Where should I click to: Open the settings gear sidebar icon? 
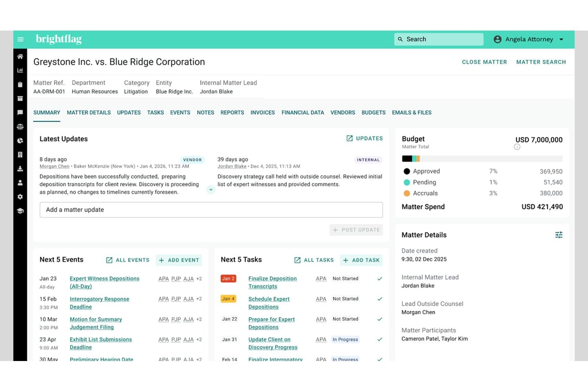(20, 197)
